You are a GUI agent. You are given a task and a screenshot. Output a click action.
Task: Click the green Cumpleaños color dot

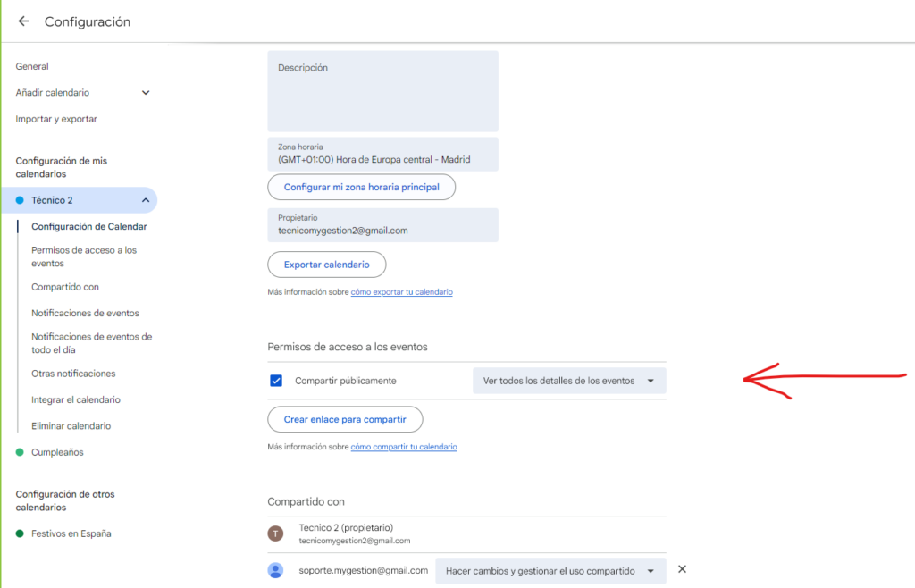pyautogui.click(x=20, y=452)
